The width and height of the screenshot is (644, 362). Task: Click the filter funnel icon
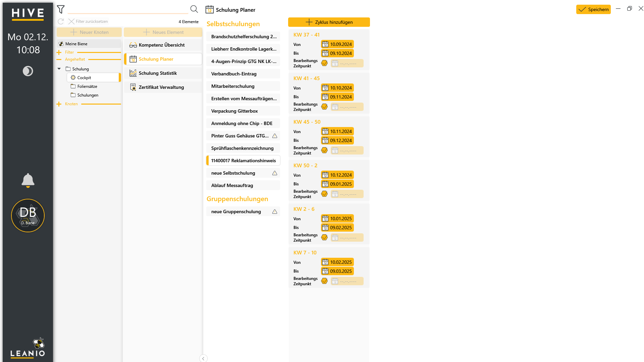click(61, 9)
